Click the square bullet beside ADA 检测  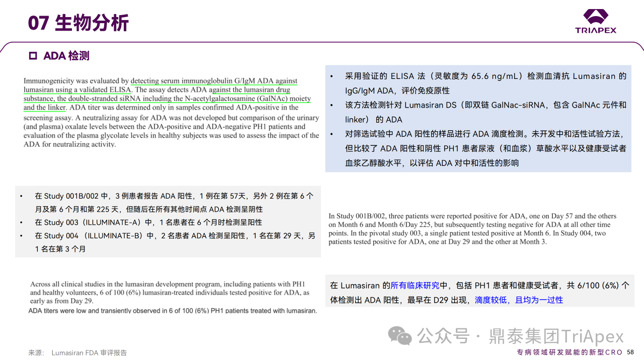(33, 56)
